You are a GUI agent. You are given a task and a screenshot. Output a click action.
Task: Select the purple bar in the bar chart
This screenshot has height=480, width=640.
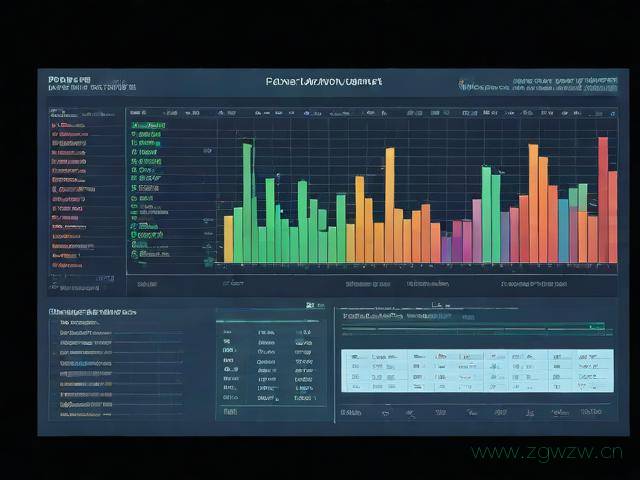(446, 249)
